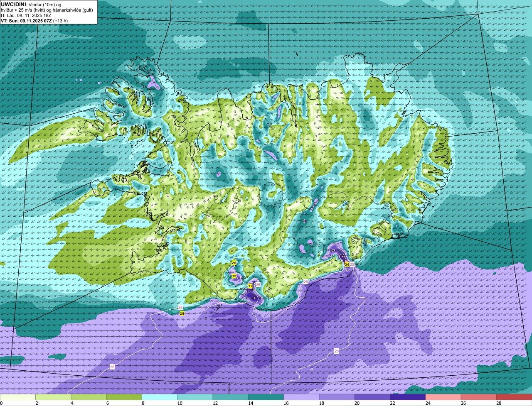Click the yellow gust label 28
Viewport: 532px width, 406px height.
[x=182, y=313]
